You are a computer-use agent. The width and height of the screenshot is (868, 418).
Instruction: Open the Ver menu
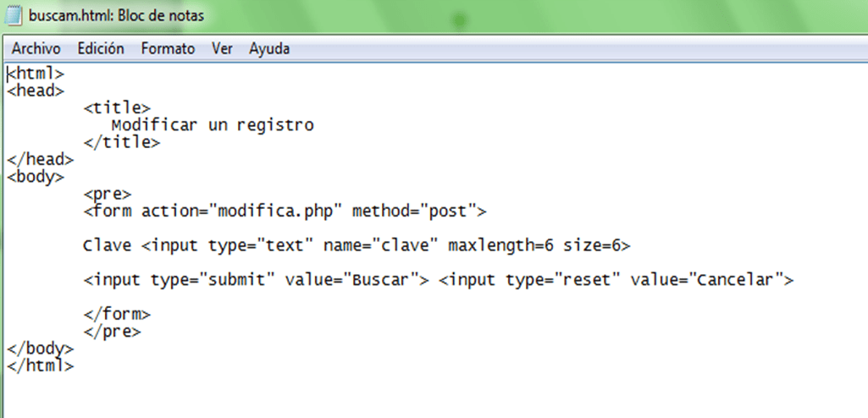click(x=222, y=49)
